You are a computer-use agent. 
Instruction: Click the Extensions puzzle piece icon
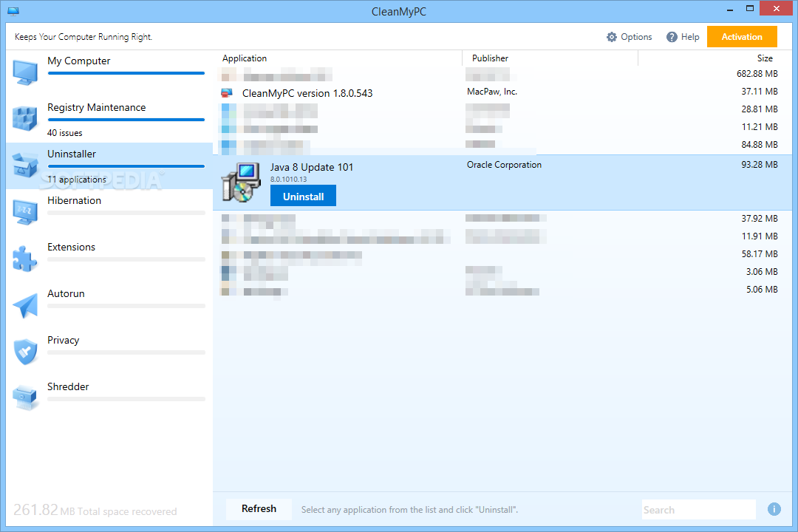[25, 259]
